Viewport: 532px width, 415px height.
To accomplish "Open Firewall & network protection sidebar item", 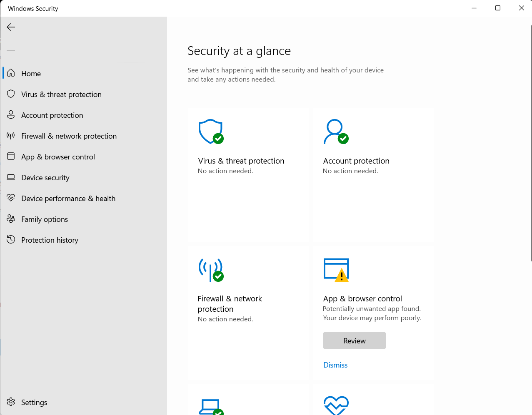I will pos(84,136).
